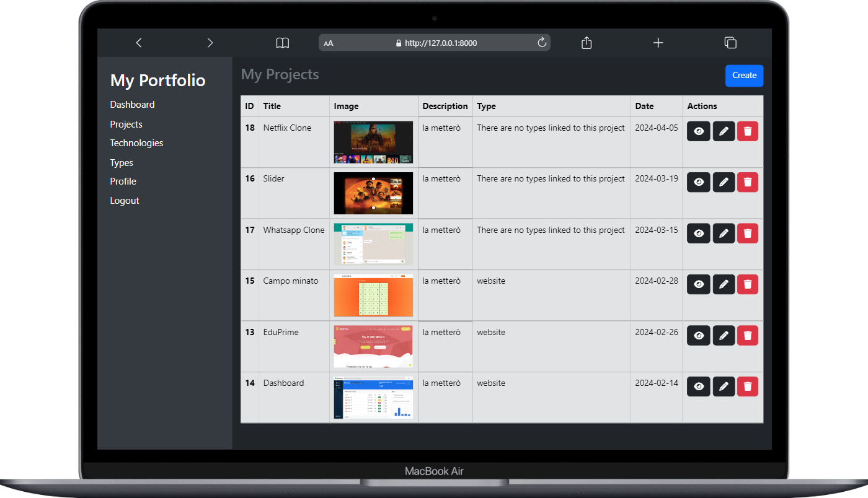Click the ID column header
This screenshot has width=868, height=498.
click(249, 106)
